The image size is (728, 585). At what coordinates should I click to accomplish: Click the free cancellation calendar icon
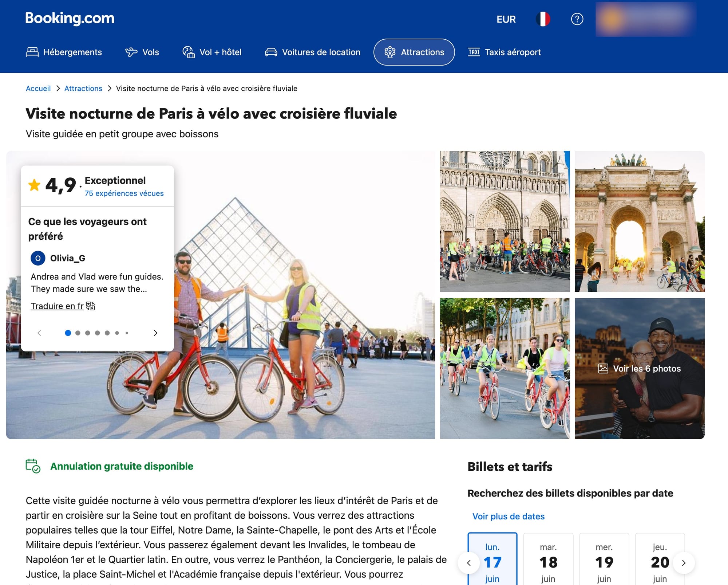coord(33,466)
